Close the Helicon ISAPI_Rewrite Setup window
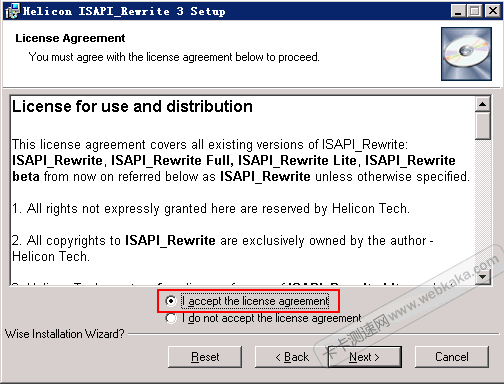 [493, 11]
